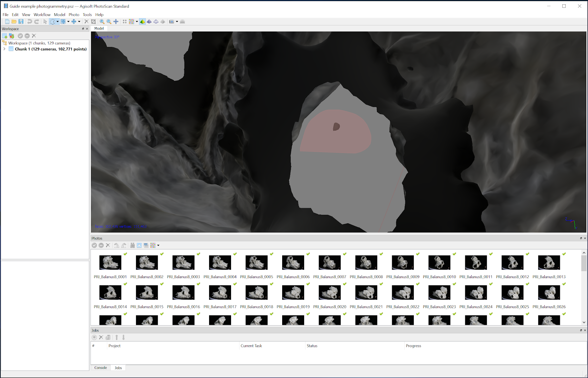Activate the free-form selection tool

pyautogui.click(x=52, y=22)
